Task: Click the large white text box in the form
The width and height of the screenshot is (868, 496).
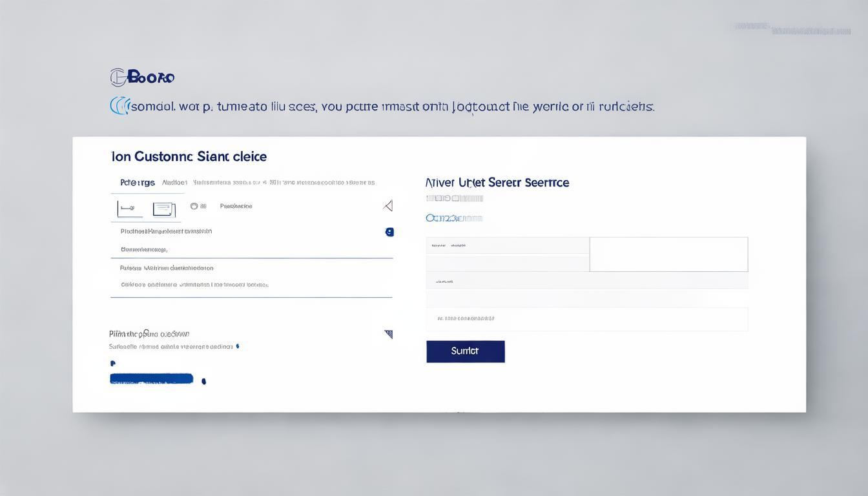Action: pyautogui.click(x=668, y=254)
